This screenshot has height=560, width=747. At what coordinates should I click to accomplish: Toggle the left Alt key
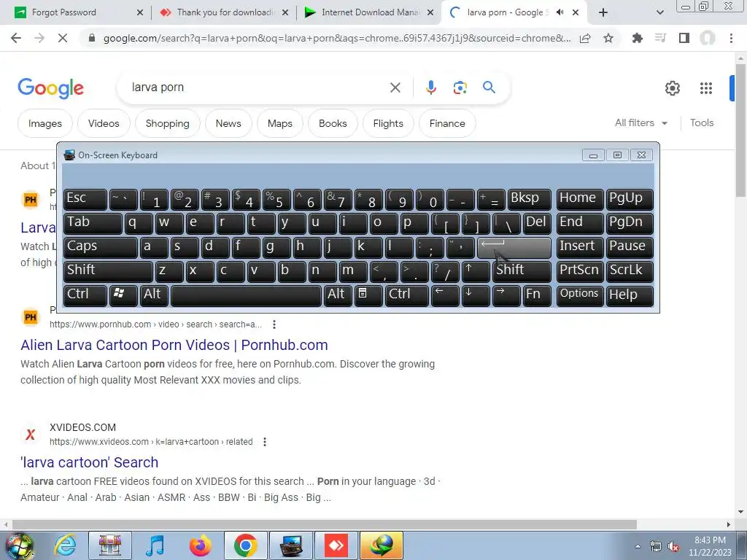coord(155,295)
